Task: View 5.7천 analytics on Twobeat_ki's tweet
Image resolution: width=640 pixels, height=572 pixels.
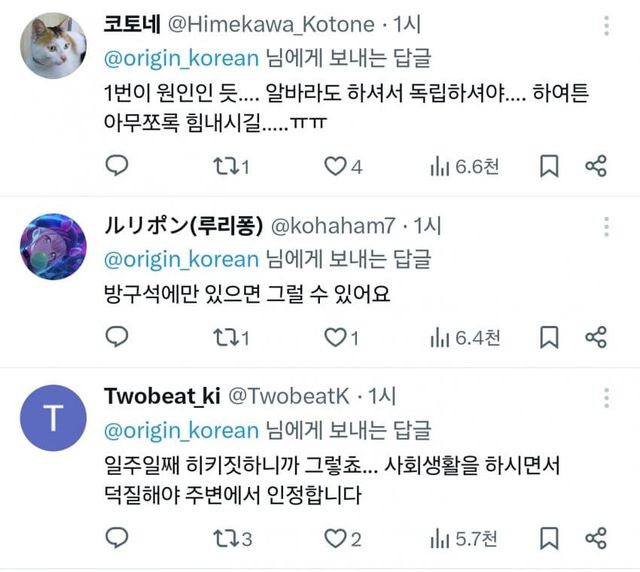Action: [x=463, y=539]
